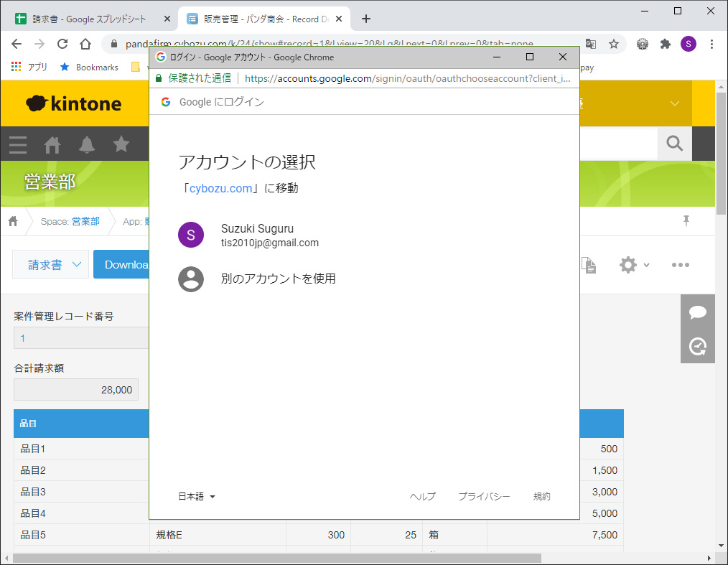
Task: Open the record history icon
Action: 697,347
